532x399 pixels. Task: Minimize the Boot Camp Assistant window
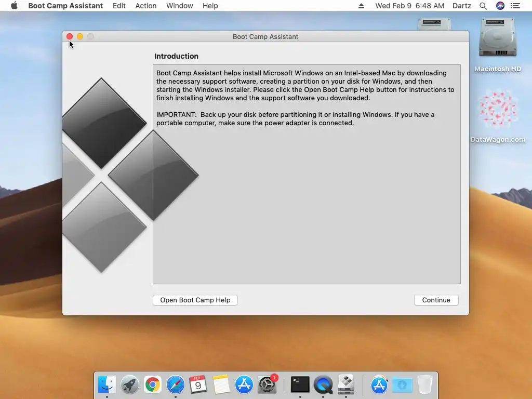[80, 36]
